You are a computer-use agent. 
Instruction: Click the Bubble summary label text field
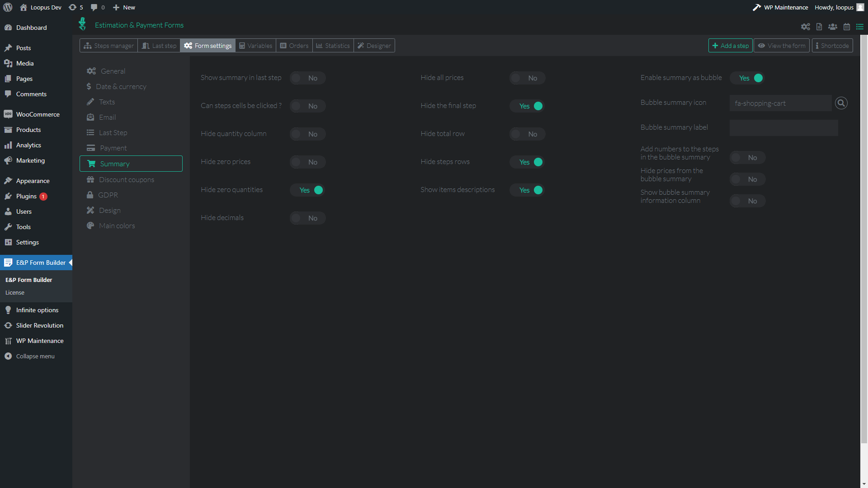783,128
